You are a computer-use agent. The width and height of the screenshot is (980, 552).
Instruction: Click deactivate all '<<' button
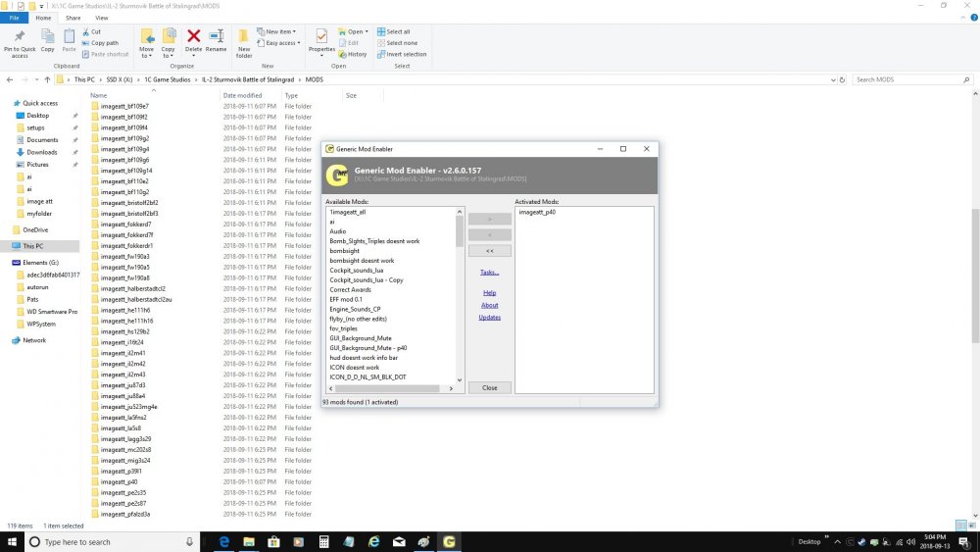(489, 251)
